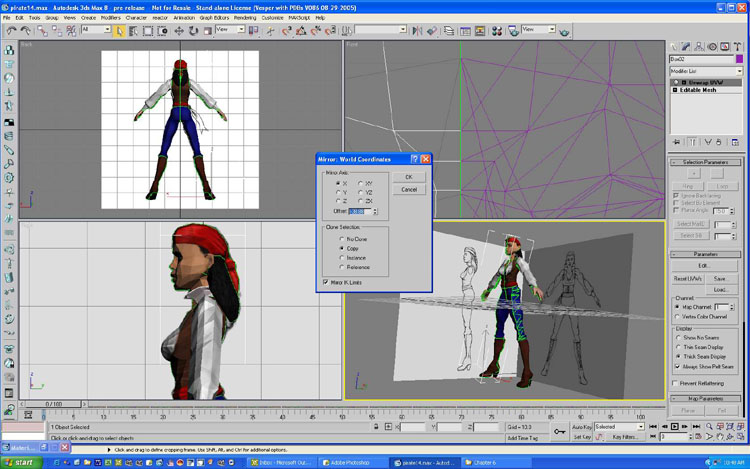This screenshot has height=469, width=750.
Task: Open the Rendering menu
Action: 244,18
